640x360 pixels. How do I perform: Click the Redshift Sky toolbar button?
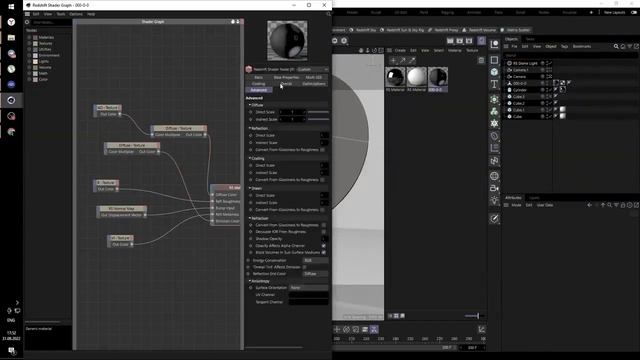(x=363, y=30)
